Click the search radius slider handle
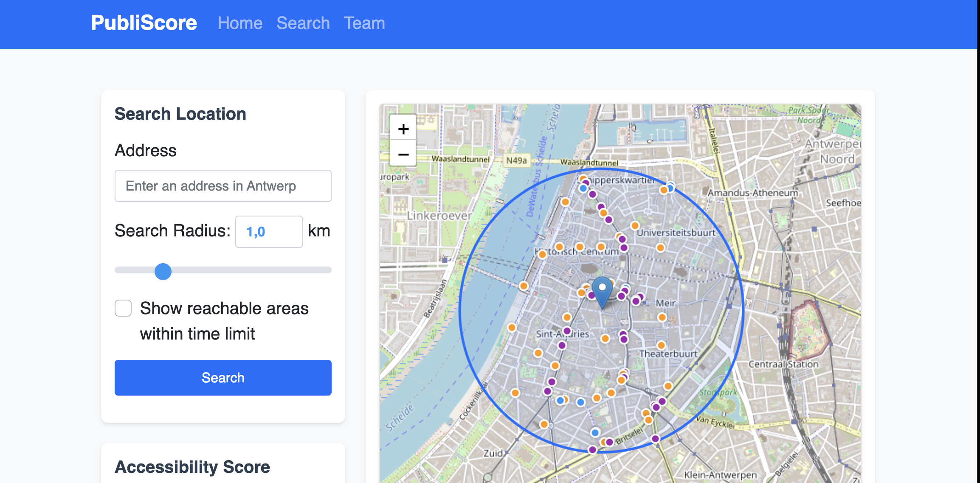980x483 pixels. (x=163, y=271)
